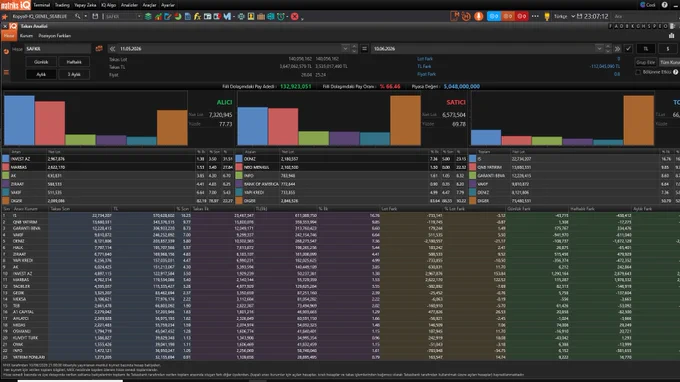680x382 pixels.
Task: Click the yellow network plug connection icon
Action: coord(547,16)
